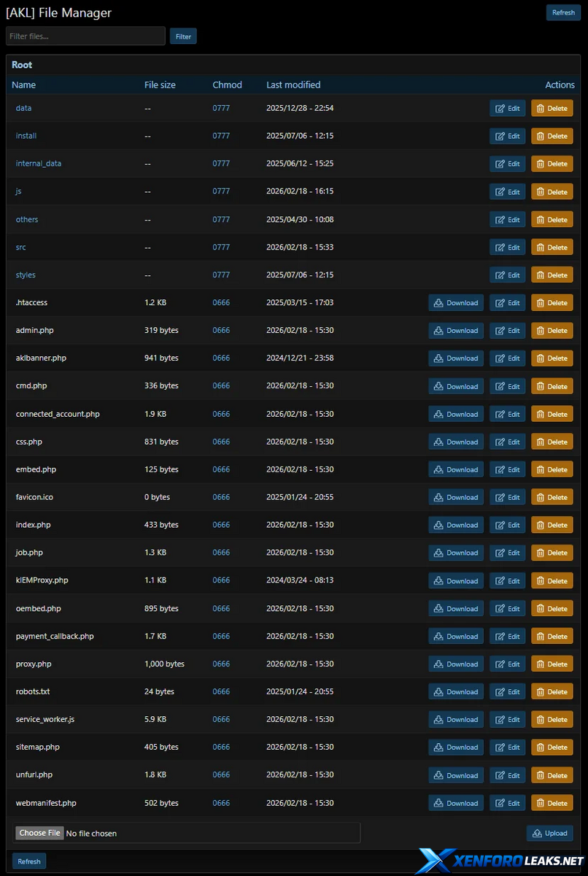Click chmod 0666 for proxy.php
588x876 pixels.
point(221,664)
